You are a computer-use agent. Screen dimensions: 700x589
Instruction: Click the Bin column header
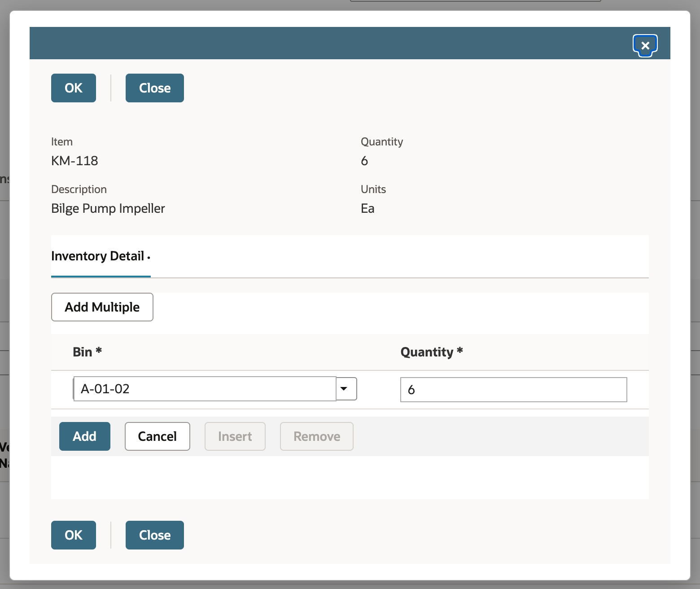[x=87, y=352]
